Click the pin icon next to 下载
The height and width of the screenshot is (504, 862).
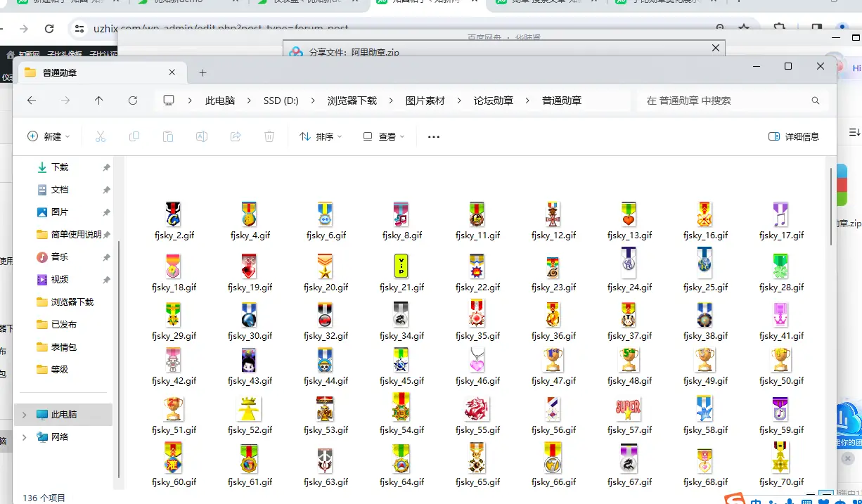tap(107, 167)
